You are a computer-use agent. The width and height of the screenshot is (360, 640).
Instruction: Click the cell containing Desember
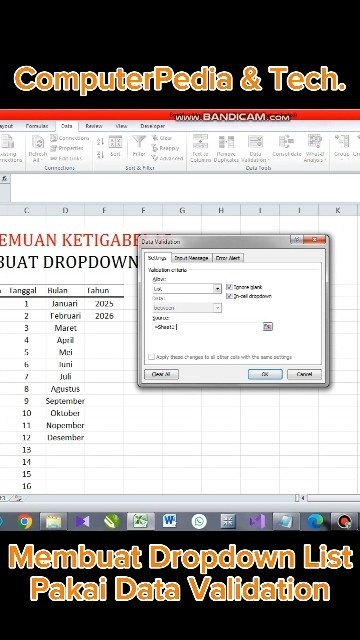pyautogui.click(x=65, y=438)
